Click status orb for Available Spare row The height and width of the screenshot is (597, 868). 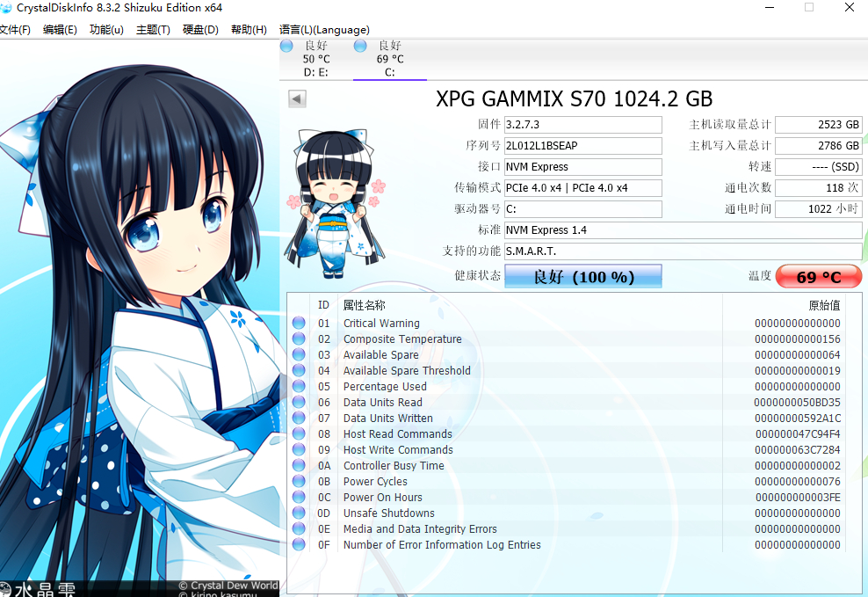point(299,354)
